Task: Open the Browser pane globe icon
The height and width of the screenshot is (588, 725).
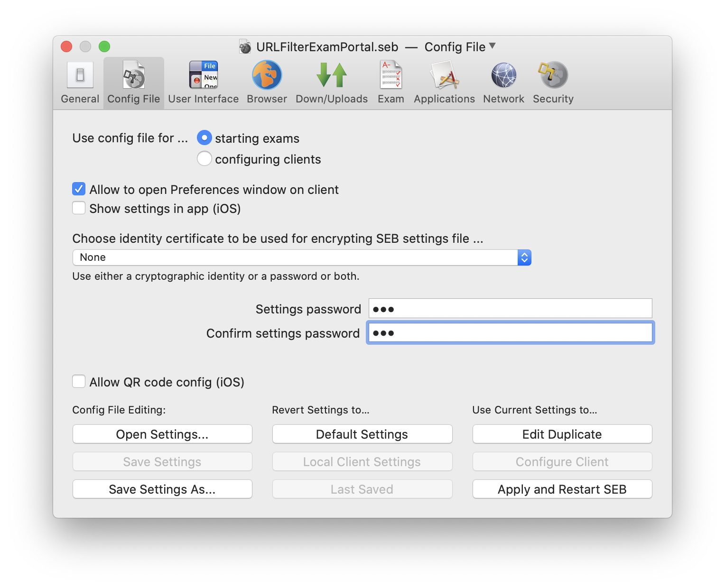Action: coord(267,75)
